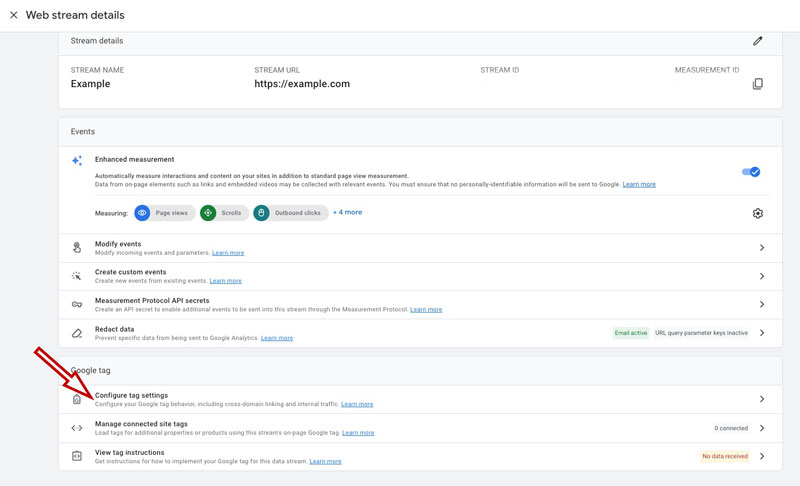Click the Manage connected site tags code icon
The height and width of the screenshot is (486, 800).
(x=77, y=428)
